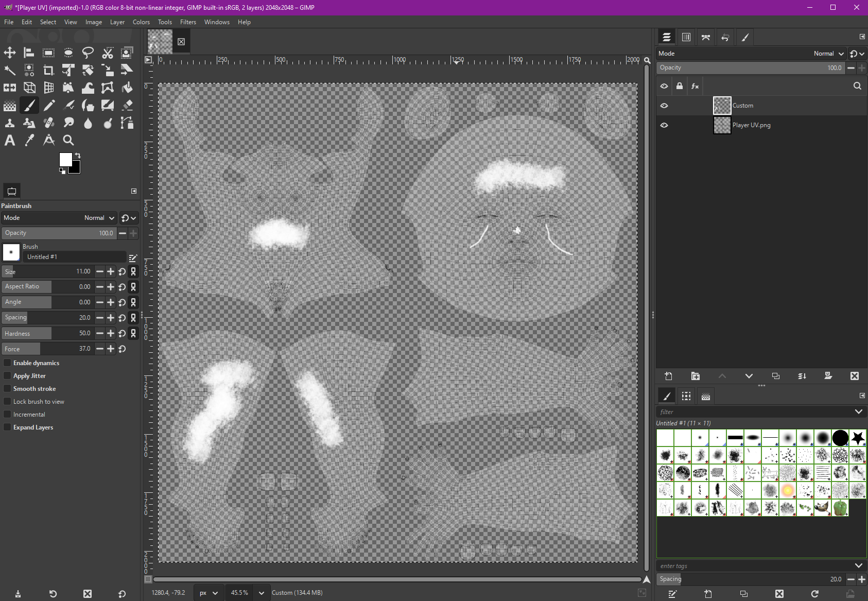
Task: Pick the Crop tool
Action: [49, 70]
